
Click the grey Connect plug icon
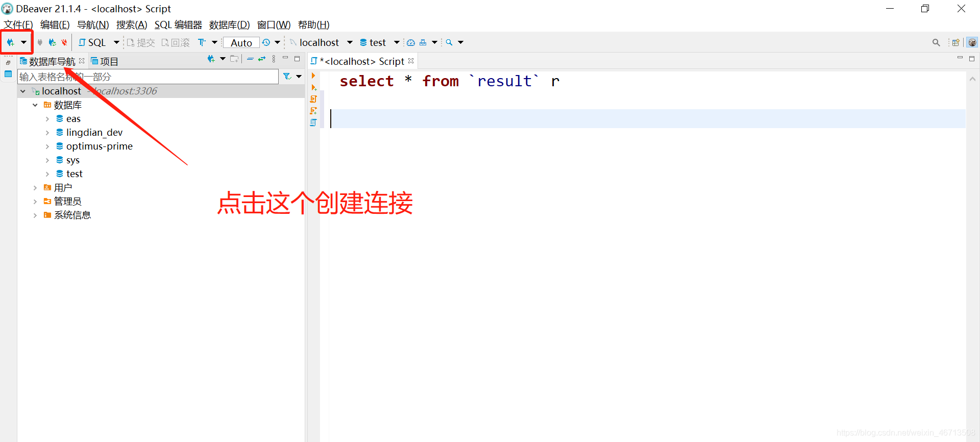[x=40, y=42]
